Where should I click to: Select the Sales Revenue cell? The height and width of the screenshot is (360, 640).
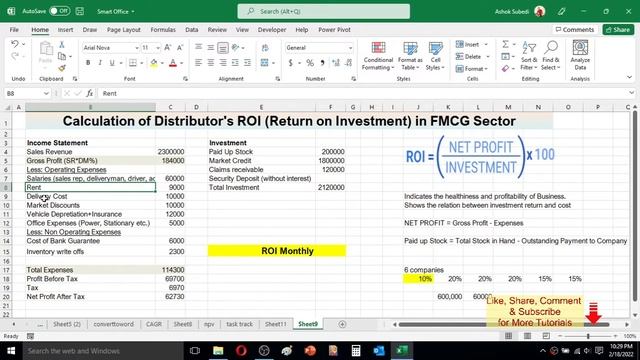coord(90,151)
